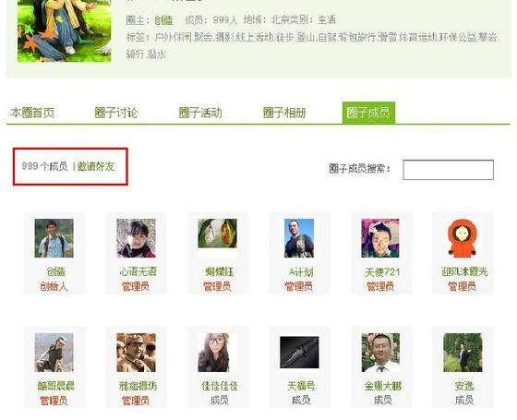Switch to the 圈子活动 tab
517x420 pixels.
199,113
